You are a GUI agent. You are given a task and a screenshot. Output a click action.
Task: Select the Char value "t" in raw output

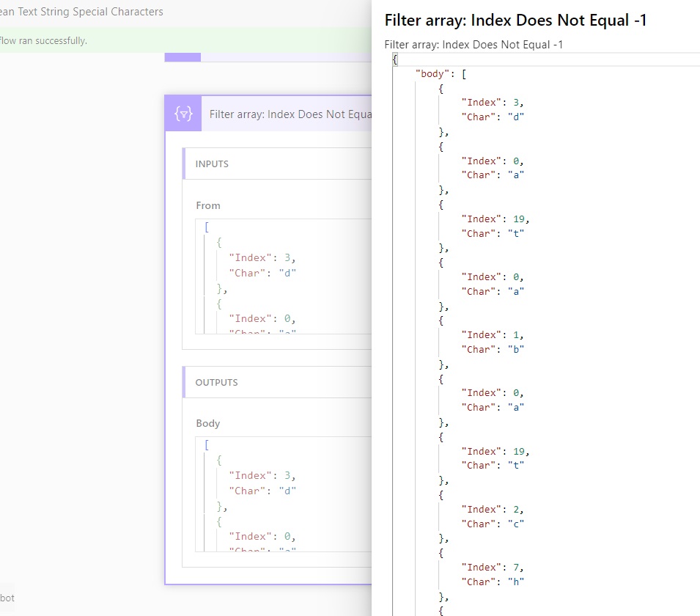tap(517, 233)
